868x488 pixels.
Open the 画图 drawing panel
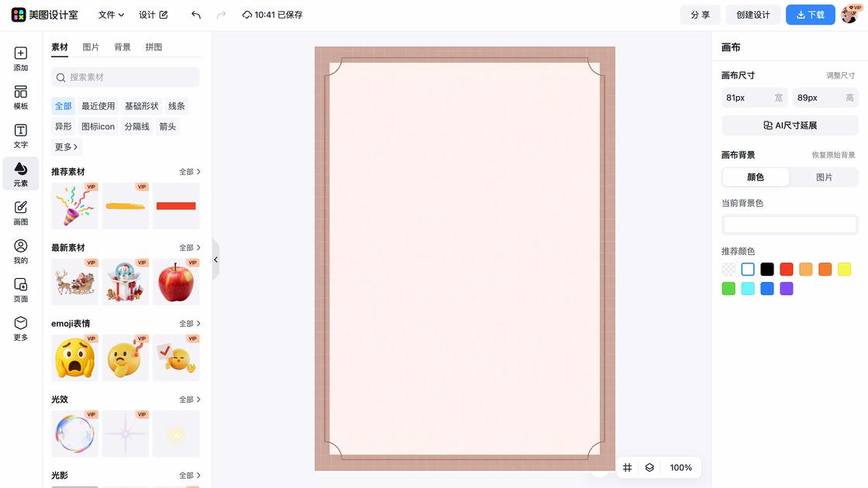coord(20,213)
